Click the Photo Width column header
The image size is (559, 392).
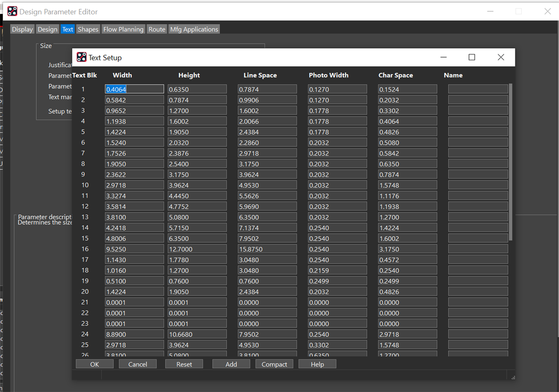pyautogui.click(x=328, y=75)
